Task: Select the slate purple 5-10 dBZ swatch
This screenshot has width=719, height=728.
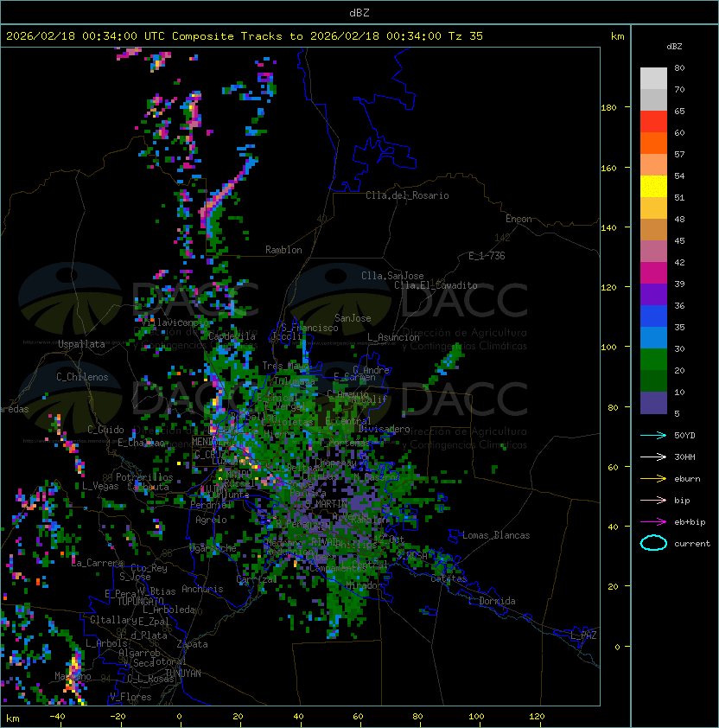Action: 653,403
